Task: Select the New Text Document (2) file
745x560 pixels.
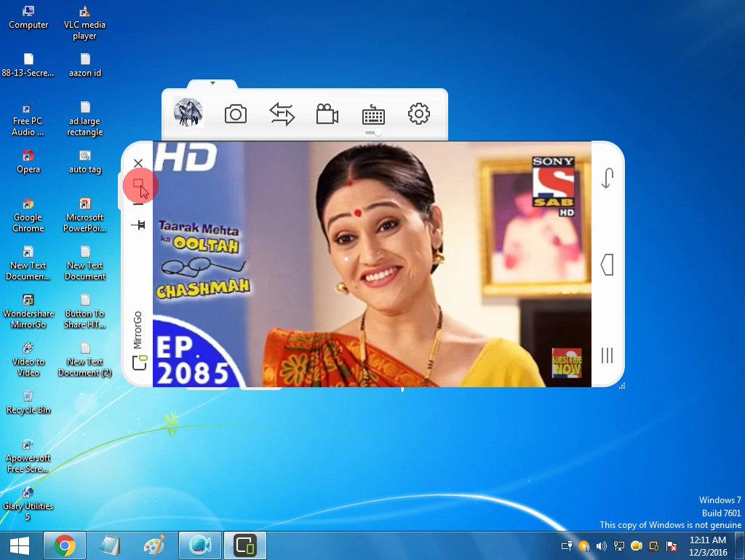Action: (x=85, y=360)
